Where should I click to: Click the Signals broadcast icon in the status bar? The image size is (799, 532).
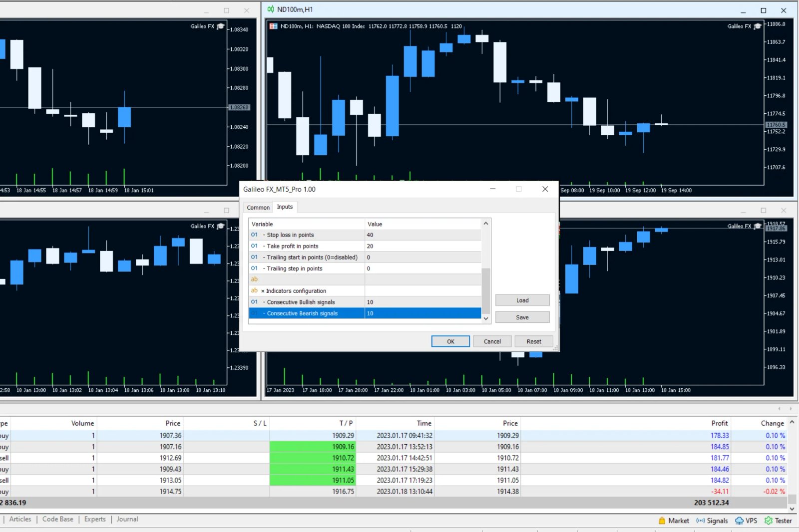701,520
